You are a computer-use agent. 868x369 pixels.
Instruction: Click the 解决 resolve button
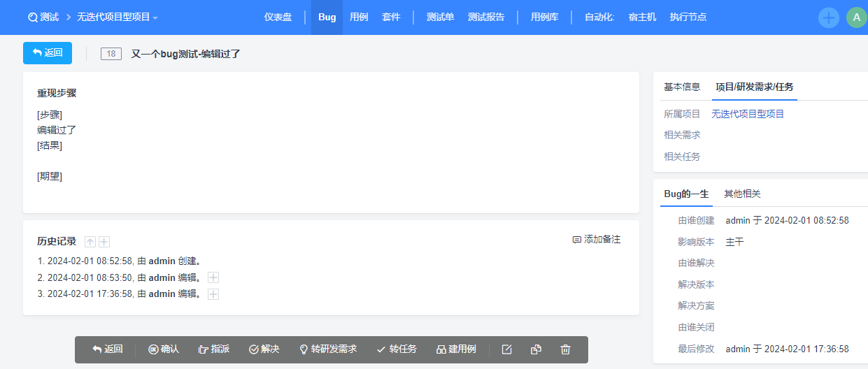pyautogui.click(x=264, y=349)
